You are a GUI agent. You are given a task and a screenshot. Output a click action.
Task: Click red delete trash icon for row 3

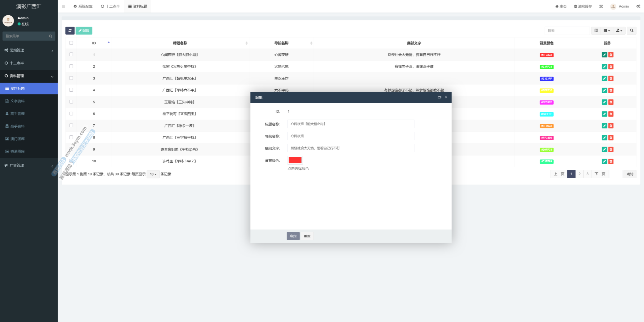[x=611, y=79]
